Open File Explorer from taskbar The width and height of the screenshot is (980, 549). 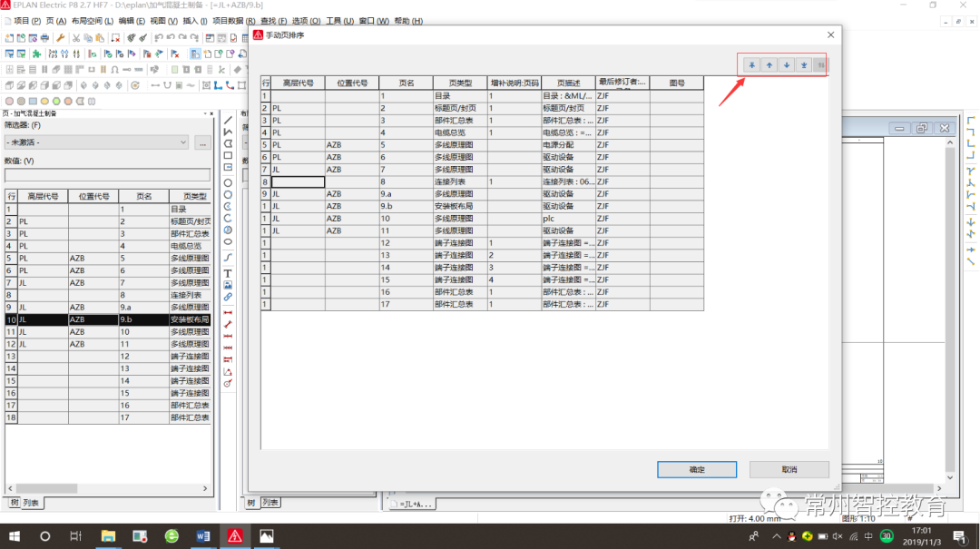click(108, 536)
